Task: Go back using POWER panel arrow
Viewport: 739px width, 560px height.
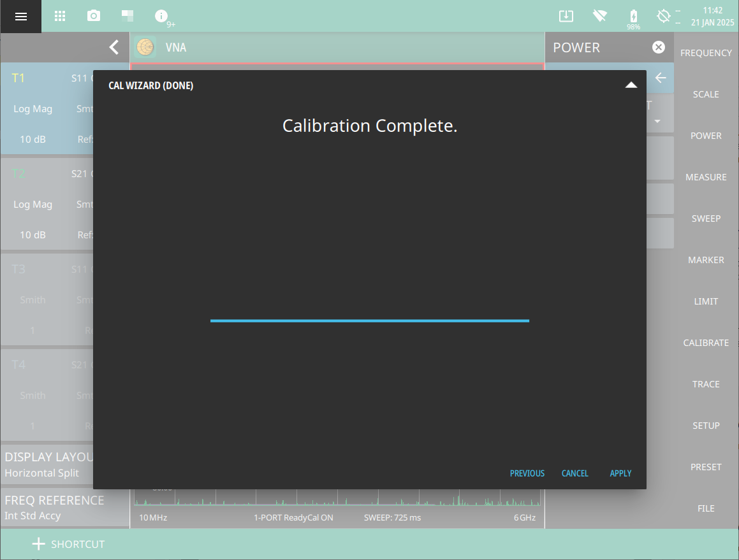Action: [x=661, y=78]
